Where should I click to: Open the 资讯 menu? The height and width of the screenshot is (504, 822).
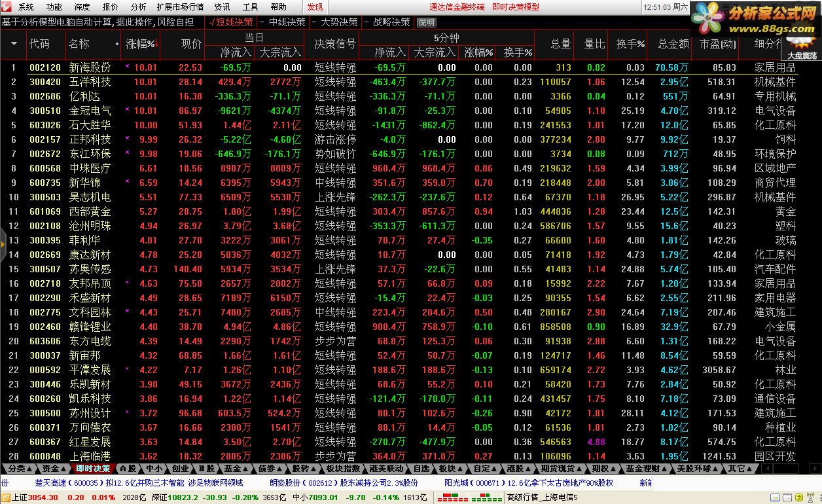[222, 7]
